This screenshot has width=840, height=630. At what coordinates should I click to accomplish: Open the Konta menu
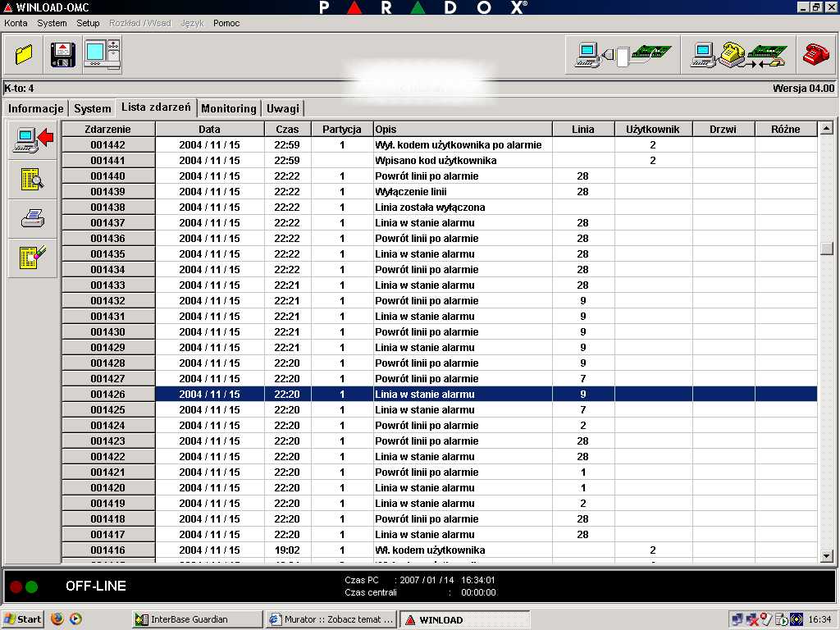pyautogui.click(x=16, y=23)
